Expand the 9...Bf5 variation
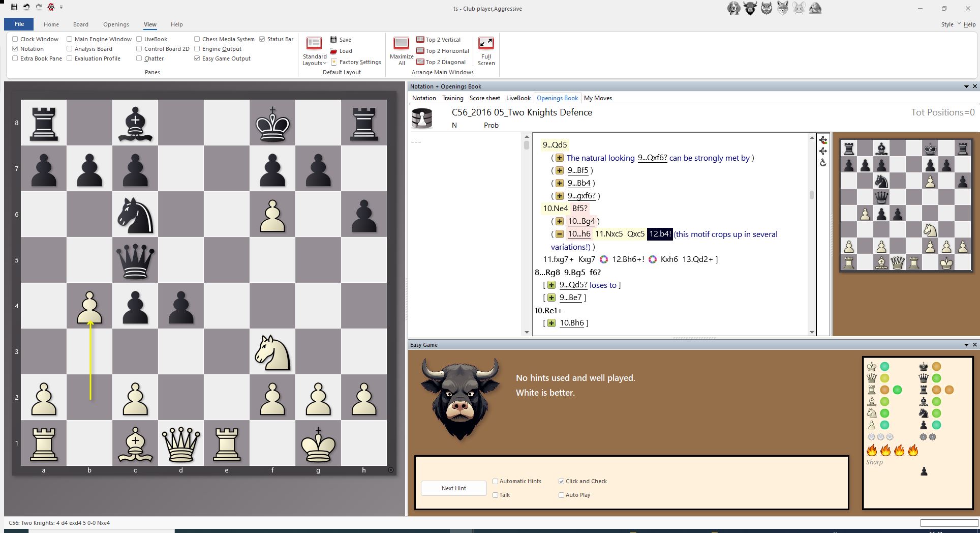Screen dimensions: 980x533 coord(559,170)
